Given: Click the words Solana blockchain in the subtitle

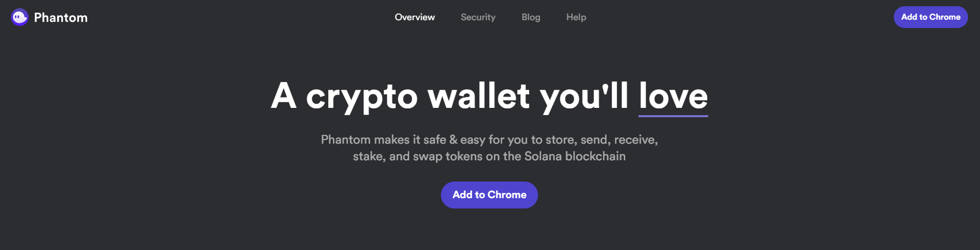Looking at the screenshot, I should click(x=575, y=156).
